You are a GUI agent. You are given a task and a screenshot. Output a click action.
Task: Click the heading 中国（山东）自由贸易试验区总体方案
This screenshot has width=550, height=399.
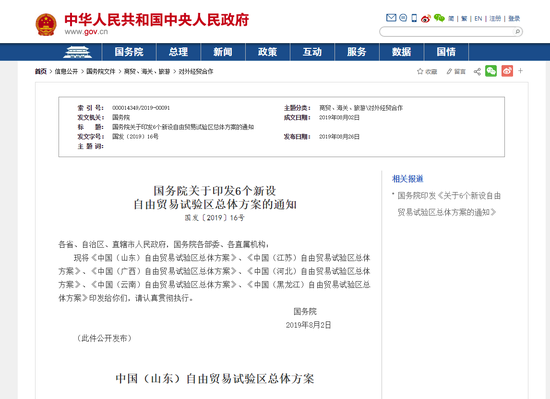[x=215, y=379]
